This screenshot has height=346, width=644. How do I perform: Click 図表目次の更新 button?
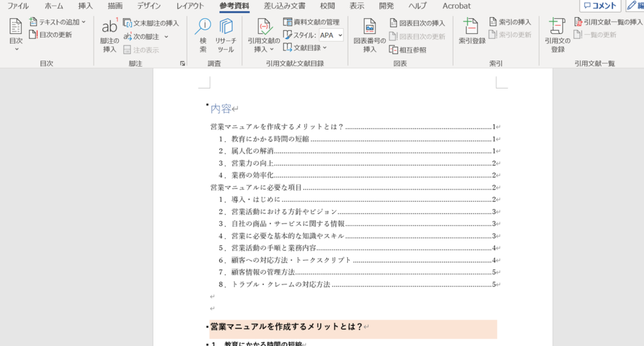(x=417, y=36)
